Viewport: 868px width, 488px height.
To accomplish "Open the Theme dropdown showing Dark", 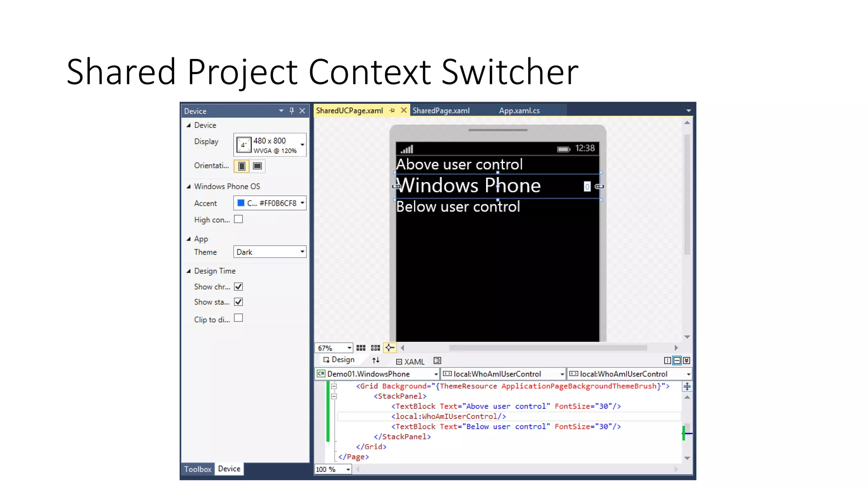I will (x=270, y=252).
